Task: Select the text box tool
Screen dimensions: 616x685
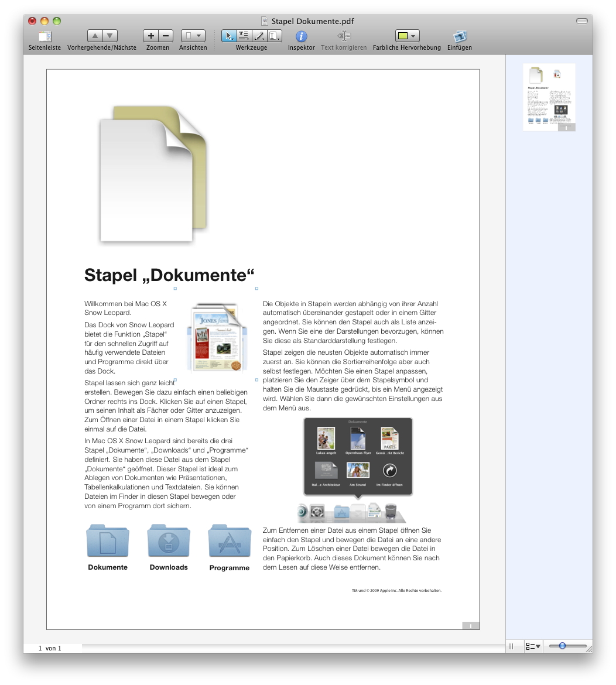Action: pyautogui.click(x=274, y=36)
